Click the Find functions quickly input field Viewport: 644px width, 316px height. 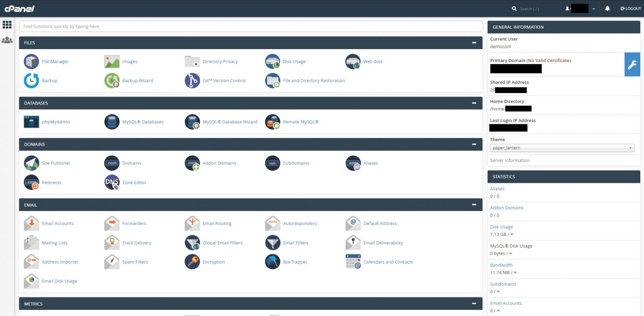(250, 26)
